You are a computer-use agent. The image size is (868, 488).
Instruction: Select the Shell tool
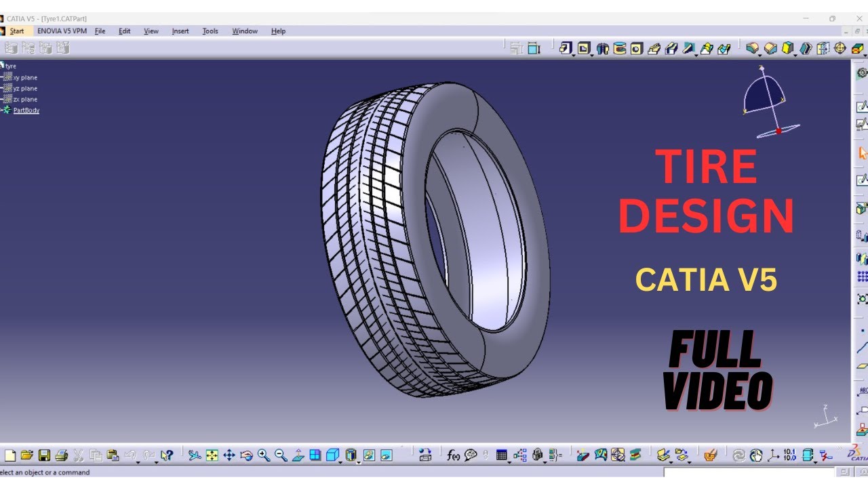[x=805, y=47]
